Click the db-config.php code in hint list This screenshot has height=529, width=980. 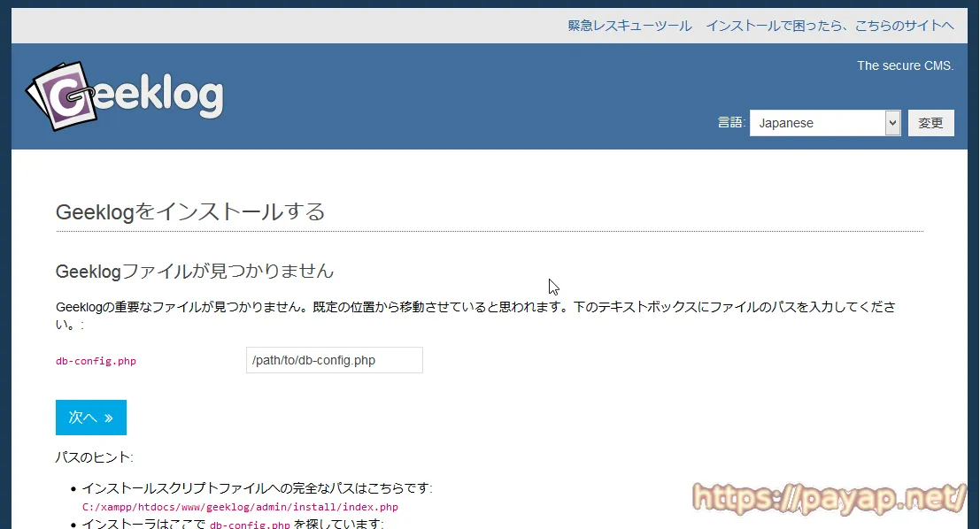pos(250,525)
